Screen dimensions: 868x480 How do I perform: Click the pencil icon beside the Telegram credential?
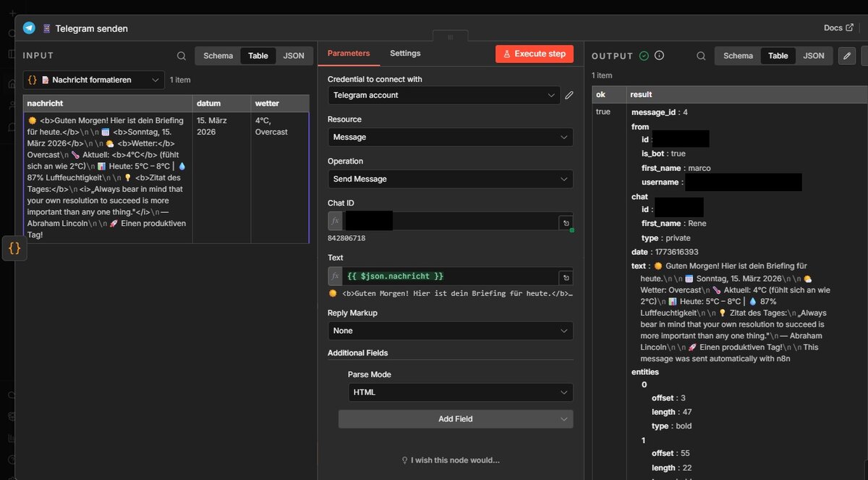point(569,94)
